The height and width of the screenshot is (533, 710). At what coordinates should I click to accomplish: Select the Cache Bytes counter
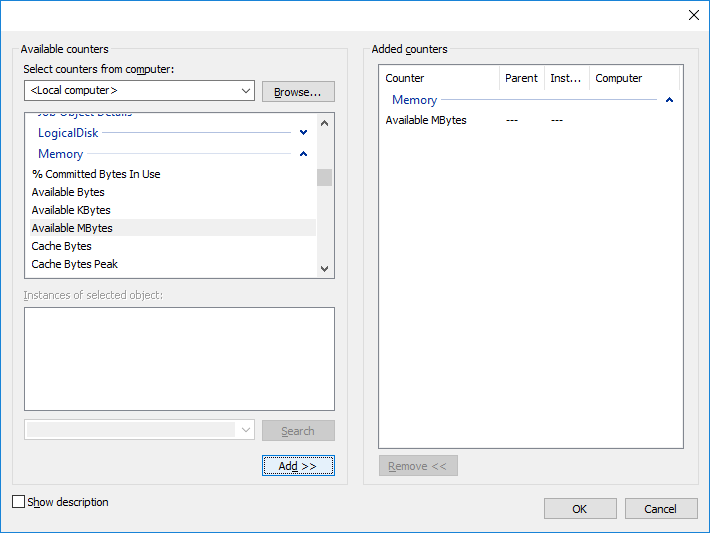tap(173, 246)
